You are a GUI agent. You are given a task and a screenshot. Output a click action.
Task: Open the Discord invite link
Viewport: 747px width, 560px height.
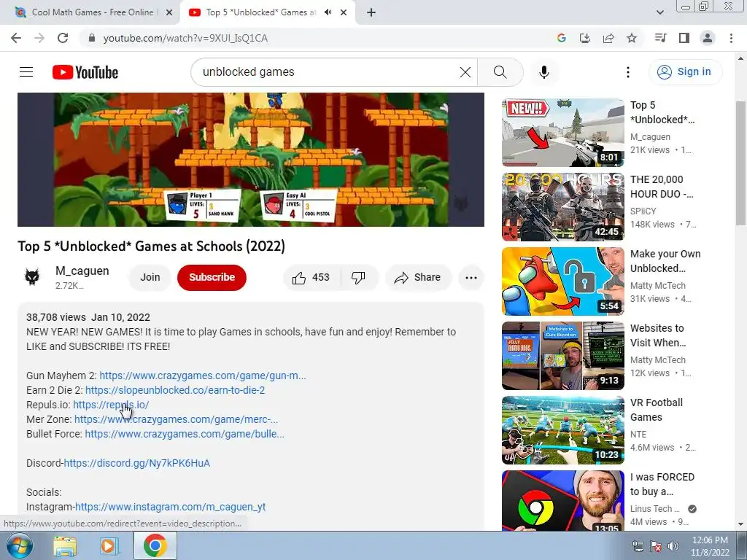point(136,463)
